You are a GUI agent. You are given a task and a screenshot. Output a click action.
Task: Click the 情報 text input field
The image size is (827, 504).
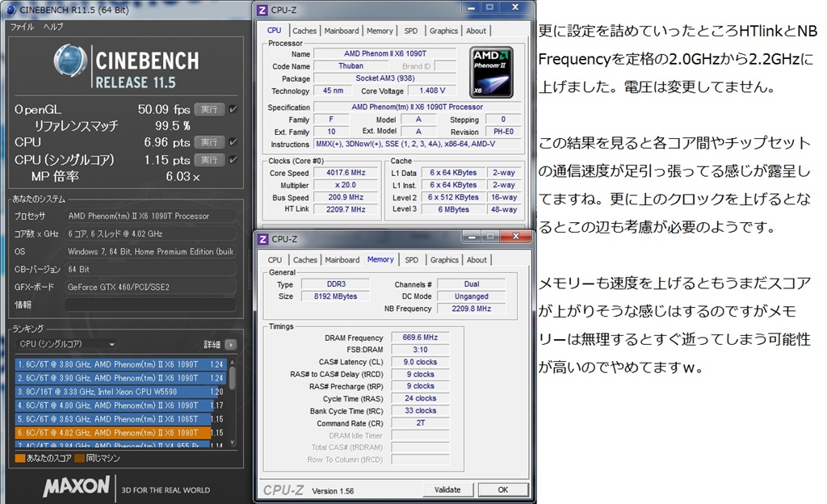[150, 304]
